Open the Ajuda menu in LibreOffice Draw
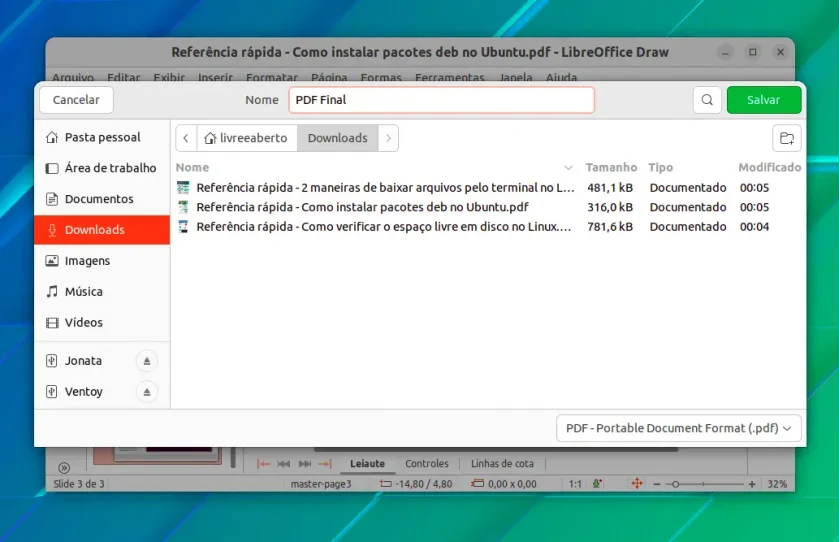This screenshot has height=542, width=840. click(x=561, y=77)
